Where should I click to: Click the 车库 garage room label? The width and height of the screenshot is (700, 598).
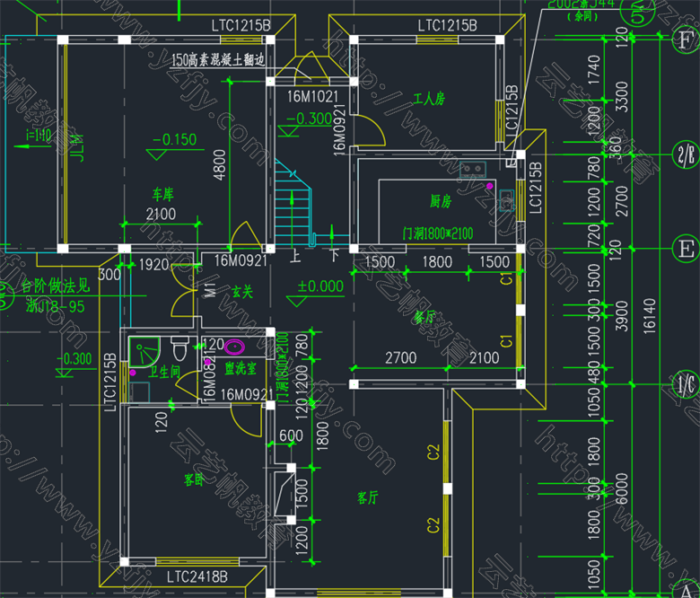[162, 194]
